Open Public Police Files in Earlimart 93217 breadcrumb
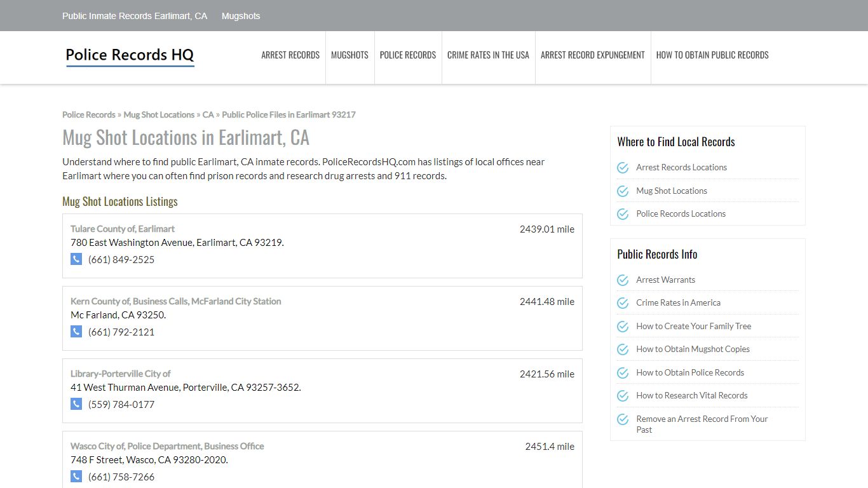Image resolution: width=868 pixels, height=488 pixels. pos(288,114)
